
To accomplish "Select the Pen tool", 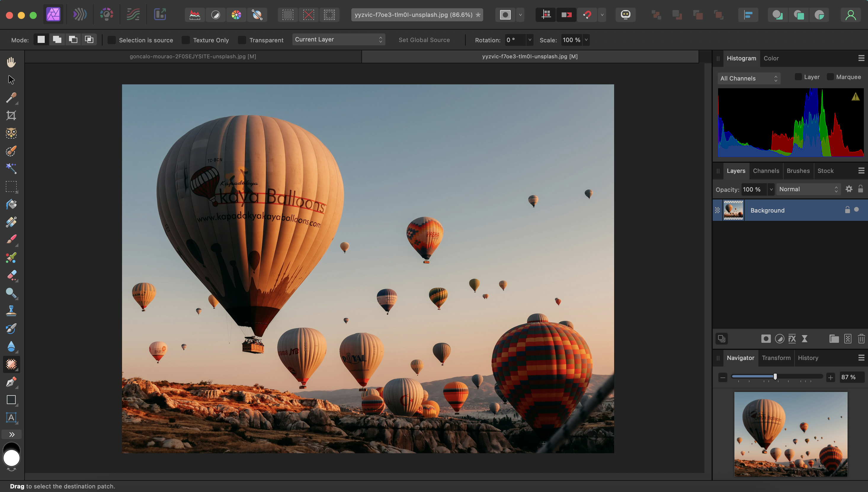I will point(11,382).
